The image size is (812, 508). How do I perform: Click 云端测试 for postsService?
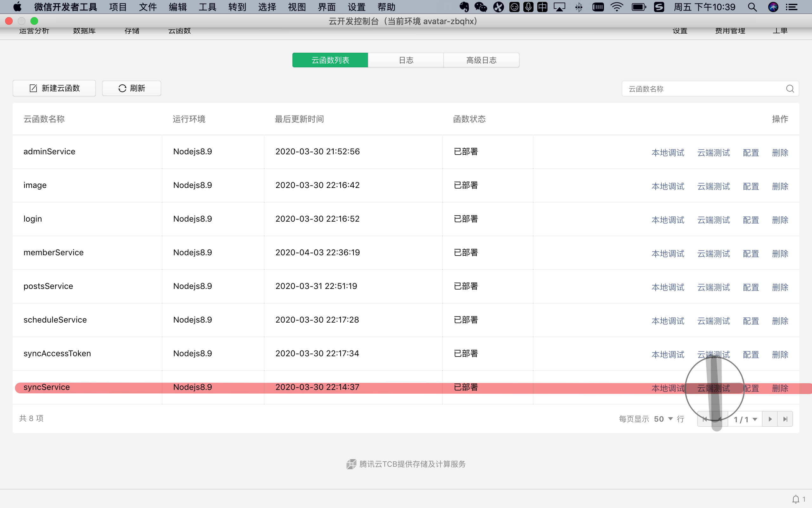point(713,287)
